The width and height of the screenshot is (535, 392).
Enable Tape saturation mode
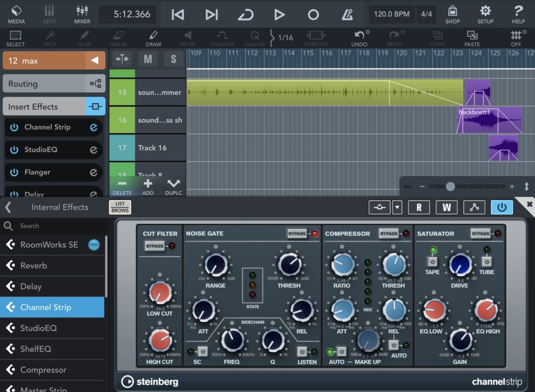(x=432, y=260)
